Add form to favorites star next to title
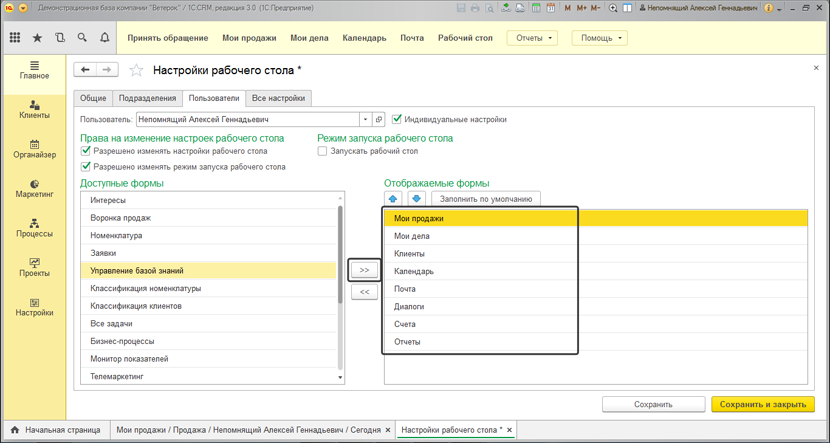 [137, 70]
